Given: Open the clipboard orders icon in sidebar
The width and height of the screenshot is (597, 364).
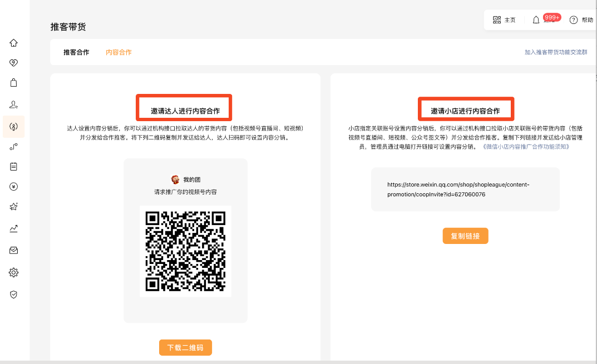Looking at the screenshot, I should tap(14, 166).
